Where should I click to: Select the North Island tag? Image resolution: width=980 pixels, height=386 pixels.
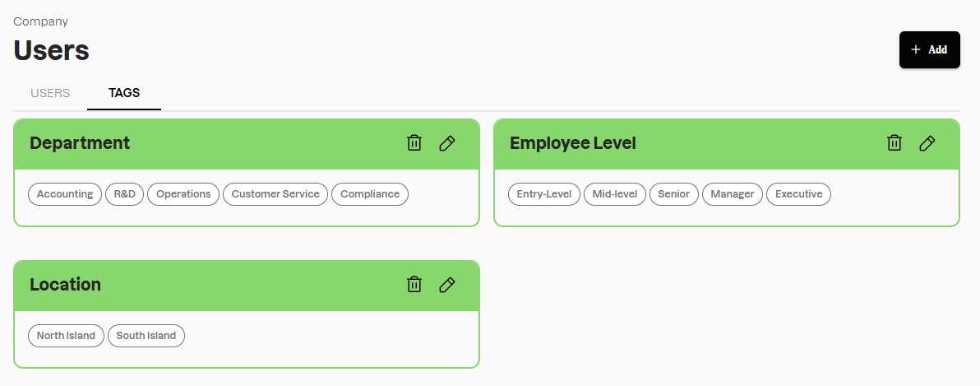tap(66, 336)
